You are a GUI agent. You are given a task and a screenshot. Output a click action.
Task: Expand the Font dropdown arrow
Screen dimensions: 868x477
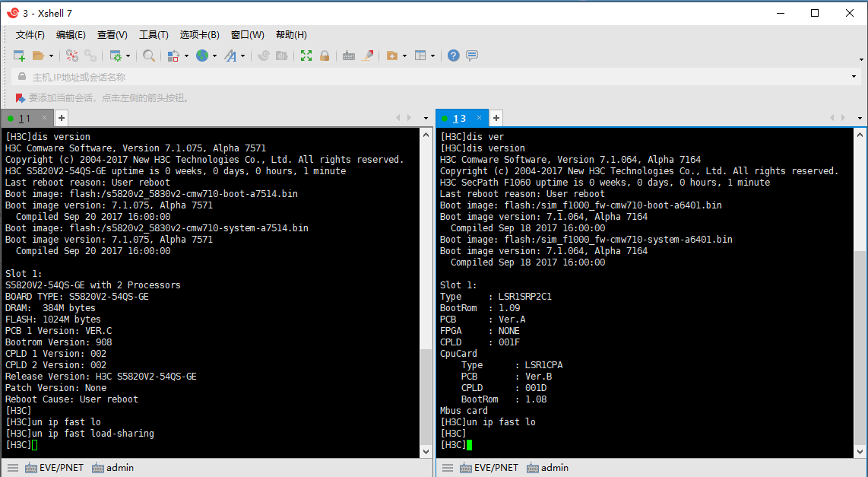click(243, 56)
